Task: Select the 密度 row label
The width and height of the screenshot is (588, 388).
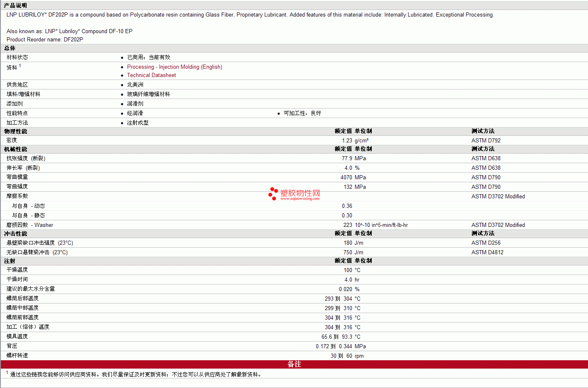Action: click(12, 141)
